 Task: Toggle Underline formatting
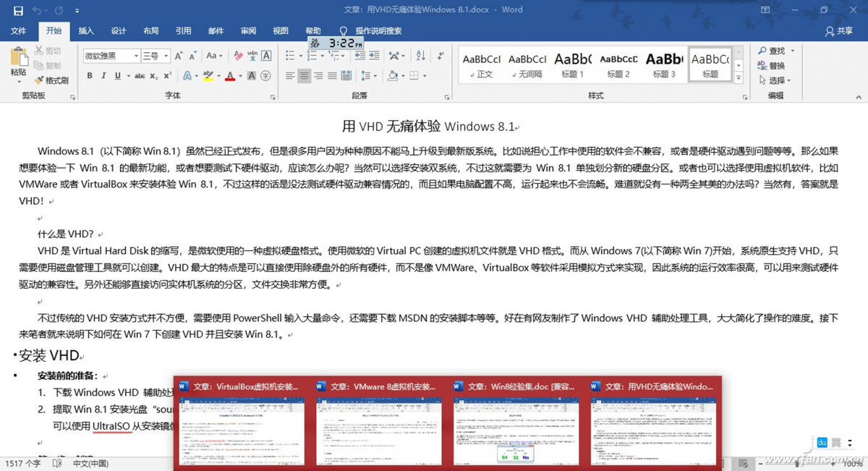[x=117, y=75]
